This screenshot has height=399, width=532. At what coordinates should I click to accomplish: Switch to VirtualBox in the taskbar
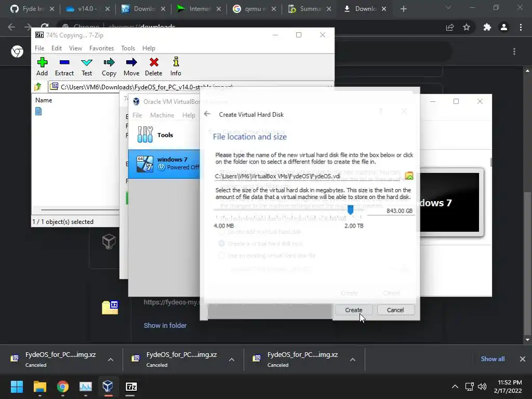(108, 387)
